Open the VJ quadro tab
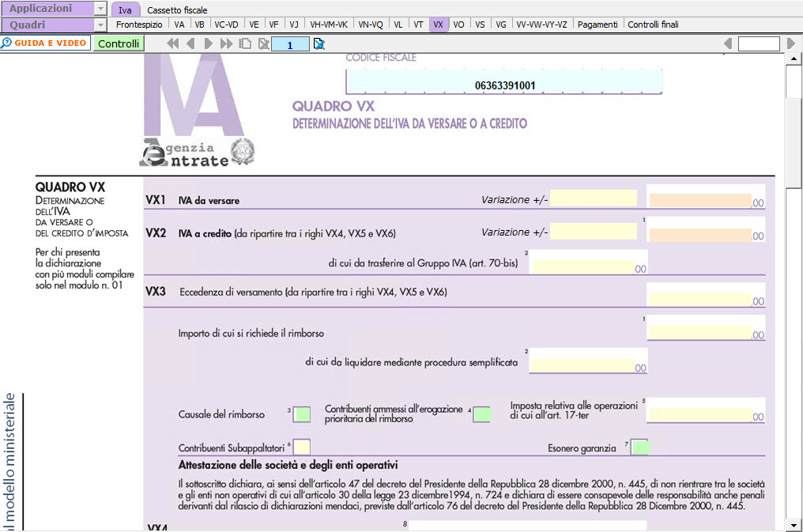 [294, 25]
